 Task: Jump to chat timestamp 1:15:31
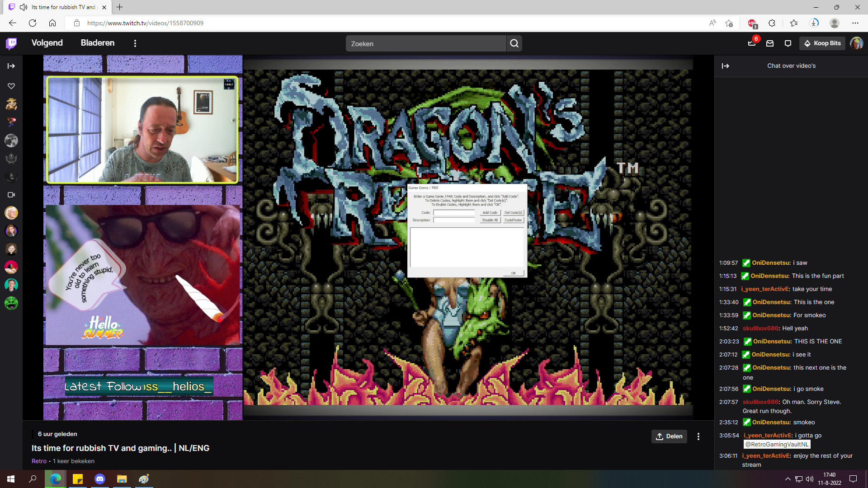[728, 289]
